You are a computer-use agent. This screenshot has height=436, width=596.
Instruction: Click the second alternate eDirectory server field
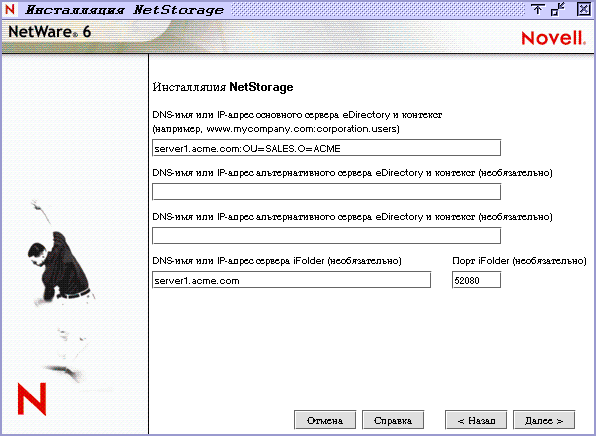(x=327, y=236)
